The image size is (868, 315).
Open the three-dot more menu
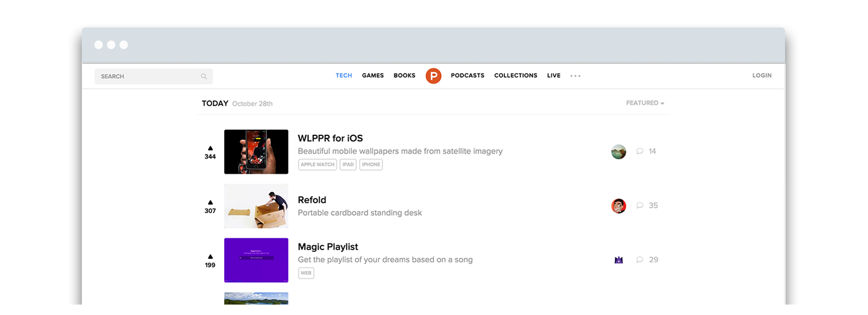tap(575, 76)
